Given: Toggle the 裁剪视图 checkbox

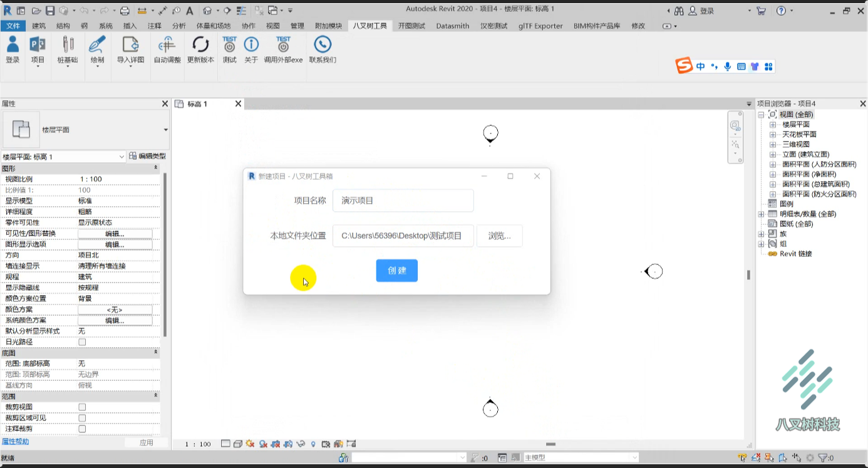Looking at the screenshot, I should [x=82, y=407].
